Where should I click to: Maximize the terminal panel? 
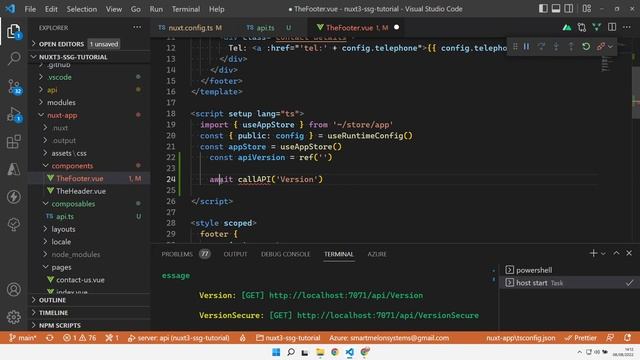click(616, 253)
